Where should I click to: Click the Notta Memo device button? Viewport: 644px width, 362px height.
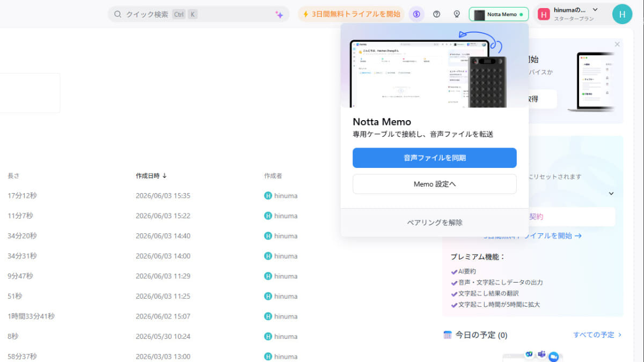(499, 14)
